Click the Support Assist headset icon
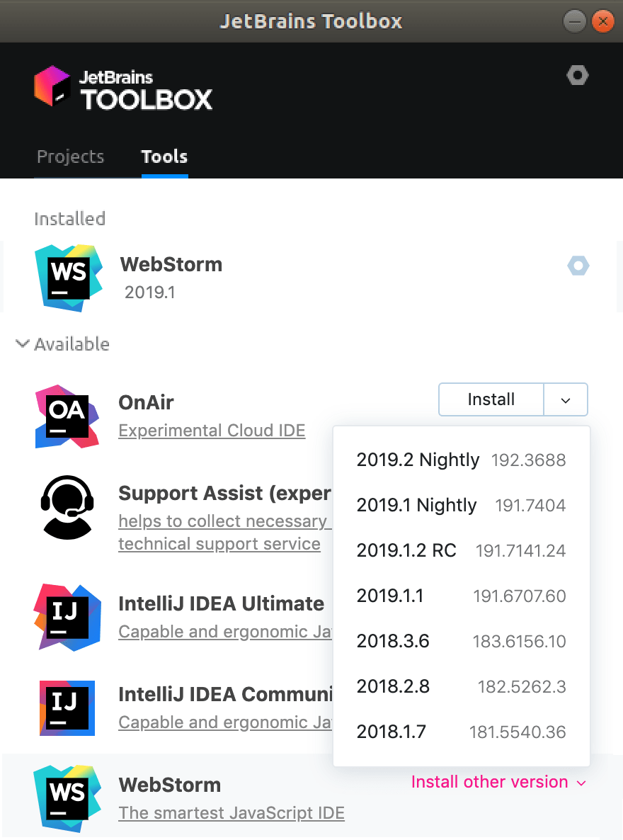Viewport: 623px width, 840px height. (67, 507)
